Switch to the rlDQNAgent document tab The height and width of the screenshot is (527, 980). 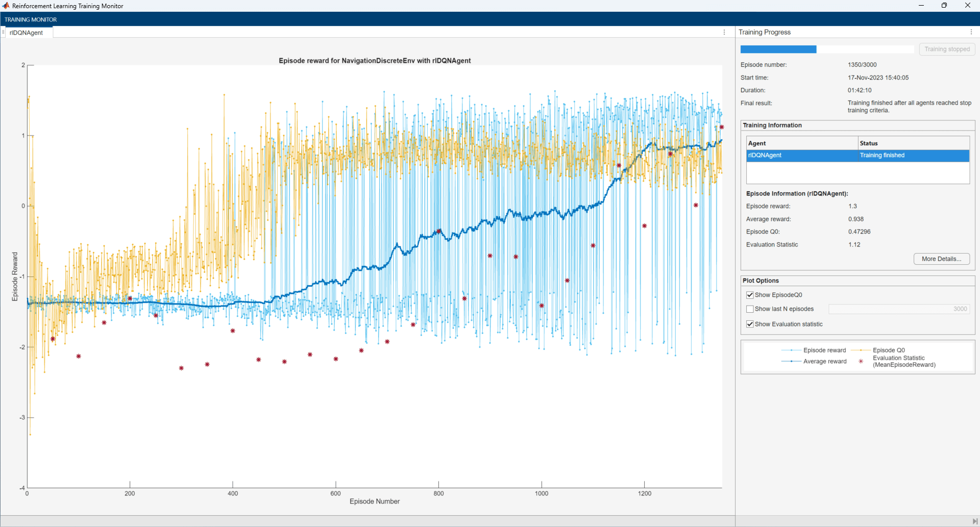coord(27,32)
